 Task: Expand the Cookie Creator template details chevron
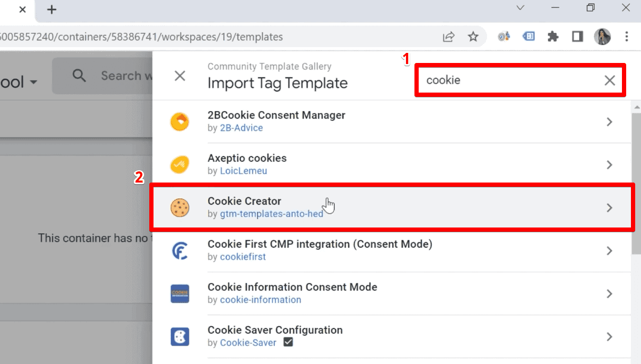609,207
